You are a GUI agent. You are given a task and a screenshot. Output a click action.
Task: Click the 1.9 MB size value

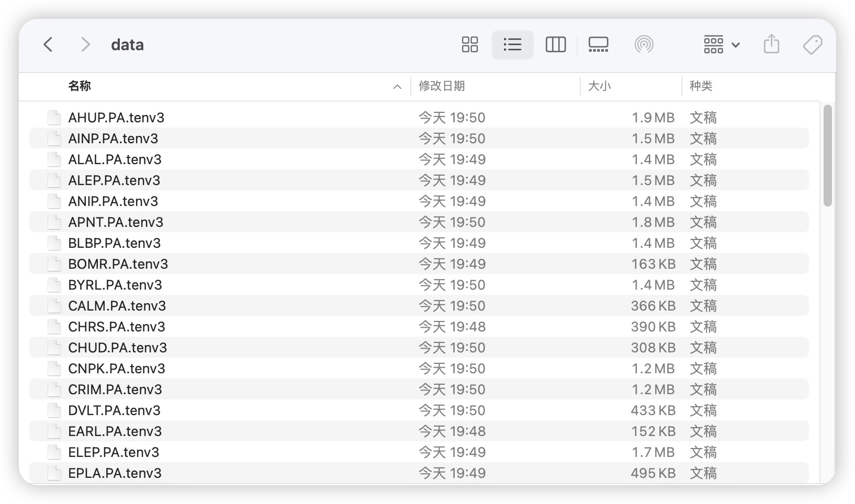653,118
